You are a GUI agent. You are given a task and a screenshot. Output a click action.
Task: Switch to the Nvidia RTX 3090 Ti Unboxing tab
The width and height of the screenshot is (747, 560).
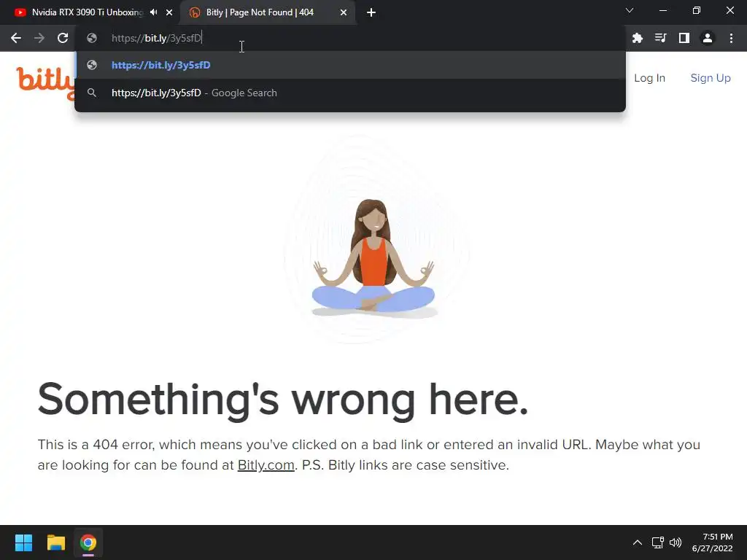pyautogui.click(x=88, y=12)
